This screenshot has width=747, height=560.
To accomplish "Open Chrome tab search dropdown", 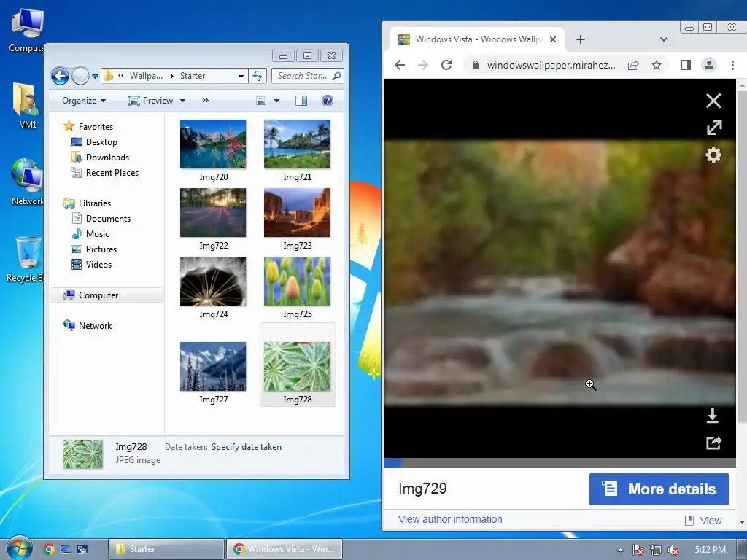I will click(664, 39).
